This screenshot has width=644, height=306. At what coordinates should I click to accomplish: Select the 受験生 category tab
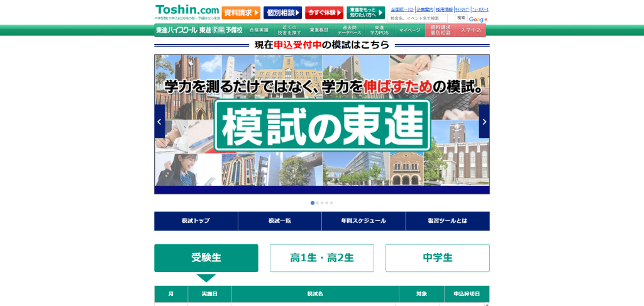[x=206, y=258]
